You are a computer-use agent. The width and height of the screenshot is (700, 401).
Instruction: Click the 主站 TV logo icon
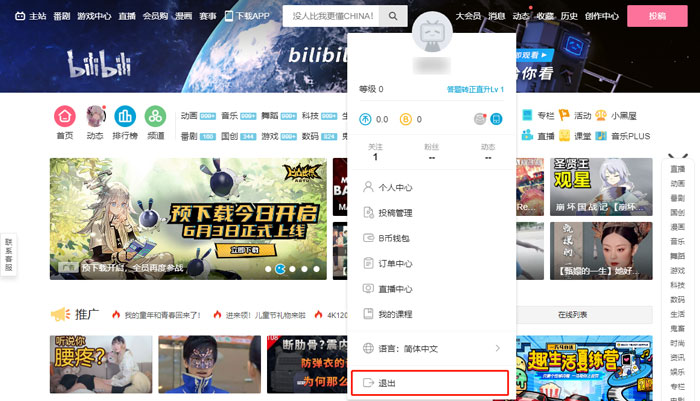coord(20,16)
